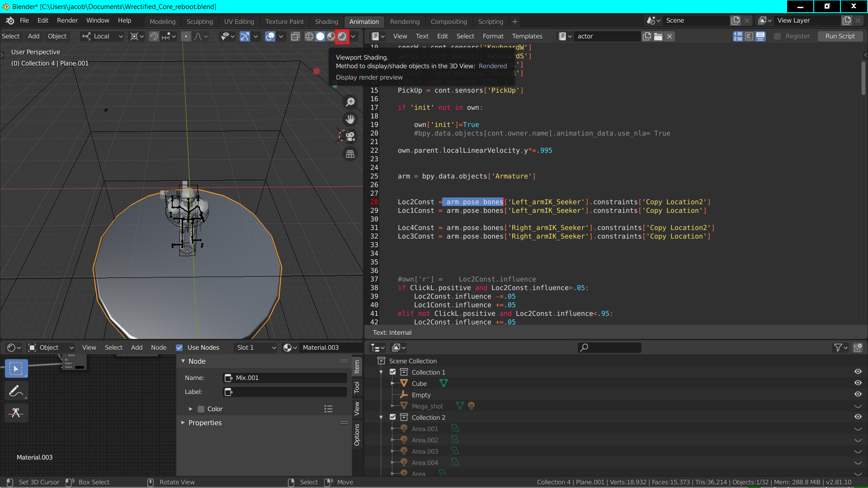
Task: Click the Run Script button
Action: (840, 37)
